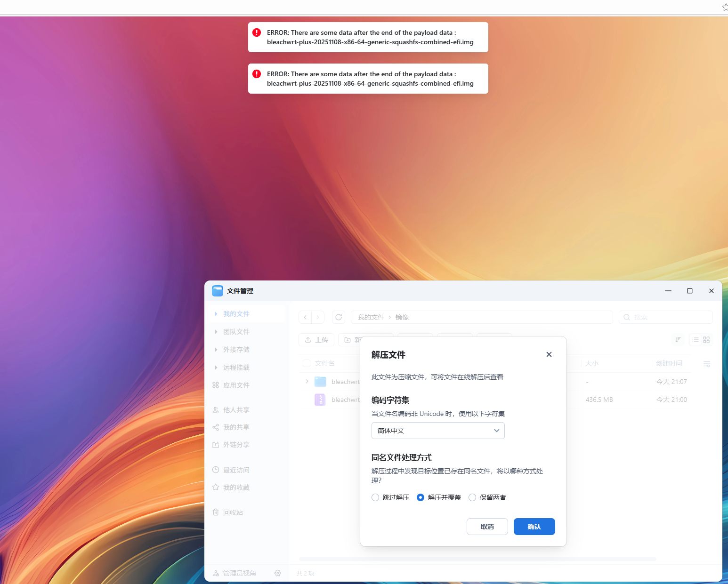
Task: Click the lower error notification icon
Action: coord(257,74)
